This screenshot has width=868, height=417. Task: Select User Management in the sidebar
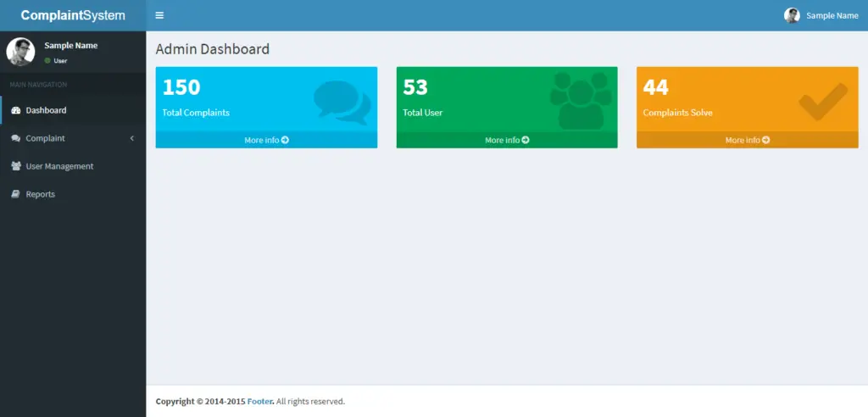(x=59, y=166)
